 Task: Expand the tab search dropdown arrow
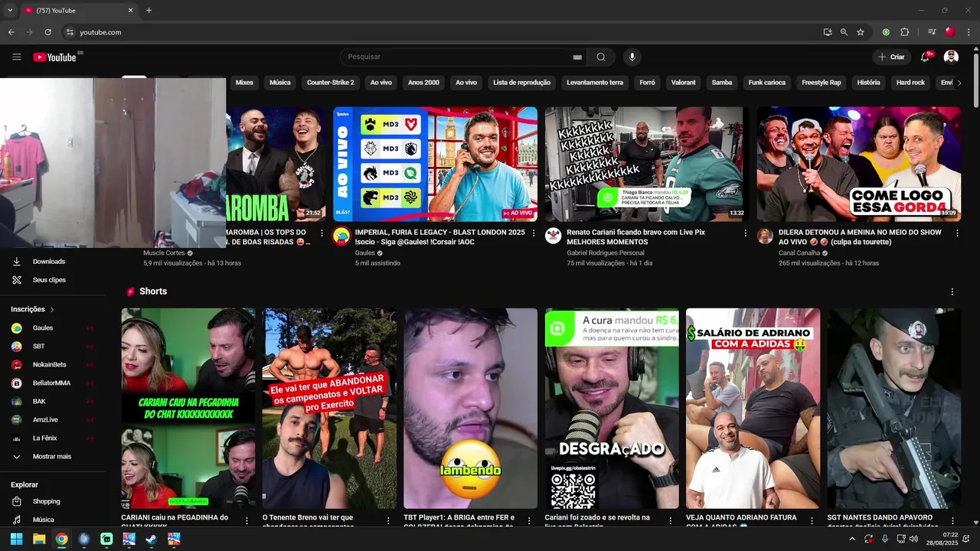pyautogui.click(x=10, y=10)
